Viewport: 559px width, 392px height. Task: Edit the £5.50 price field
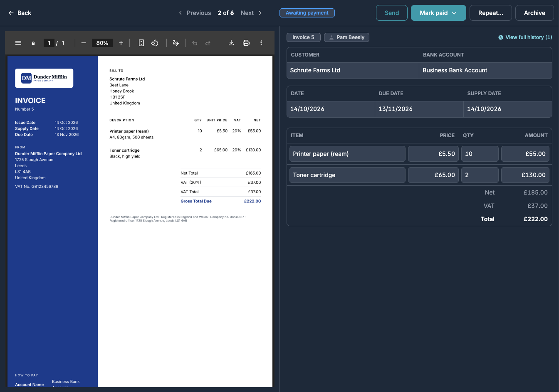coord(433,154)
